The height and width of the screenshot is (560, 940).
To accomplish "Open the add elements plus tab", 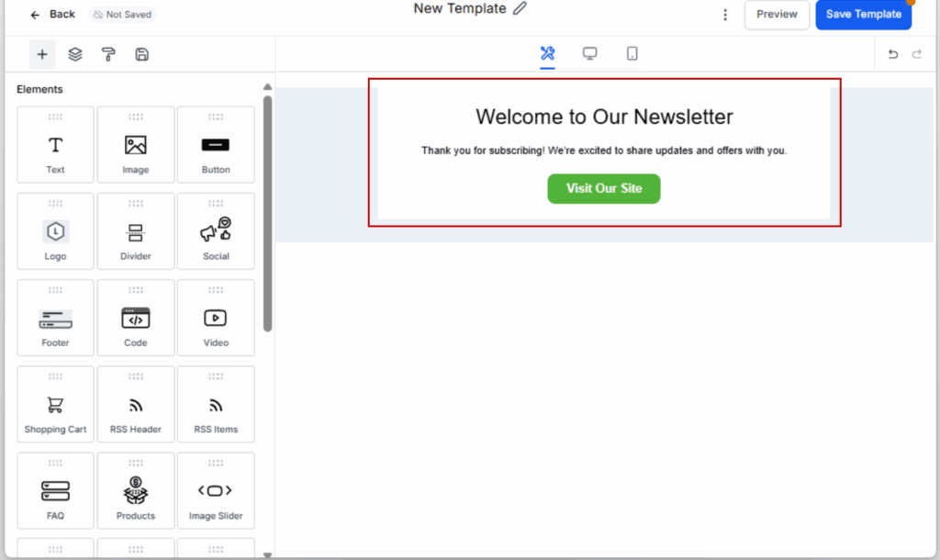I will coord(42,54).
